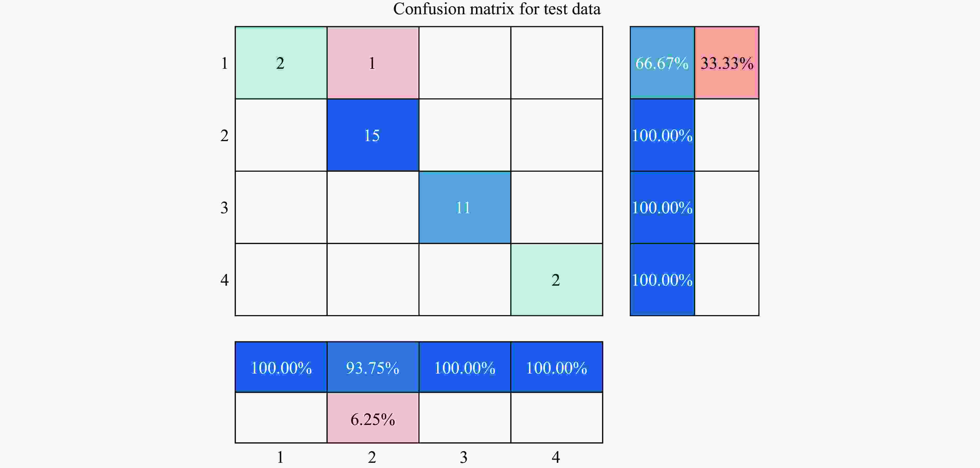Image resolution: width=980 pixels, height=468 pixels.
Task: Select the 100.00% row summary for row 2
Action: [662, 135]
